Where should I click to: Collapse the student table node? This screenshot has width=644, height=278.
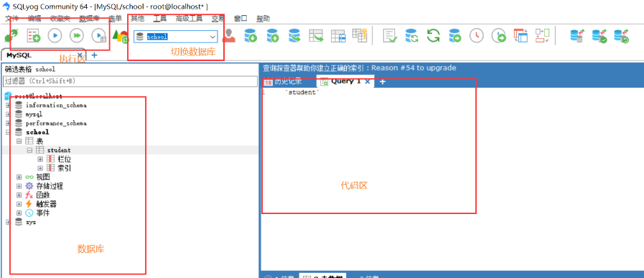coord(29,151)
